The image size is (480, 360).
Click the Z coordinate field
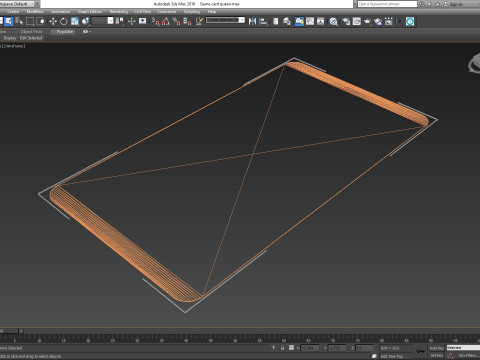365,348
